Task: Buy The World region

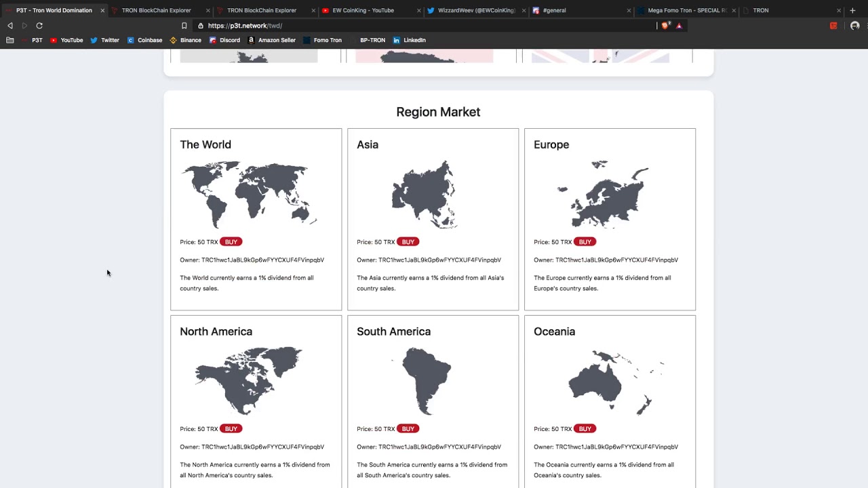Action: pos(231,242)
